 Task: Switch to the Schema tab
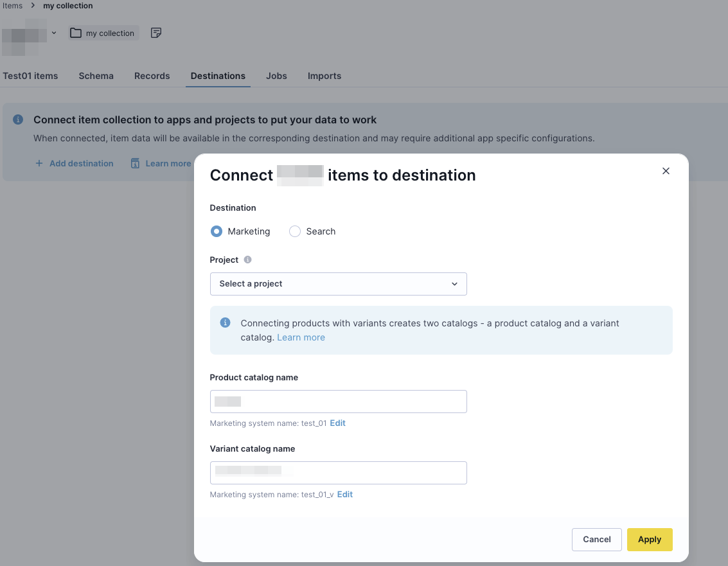tap(96, 76)
